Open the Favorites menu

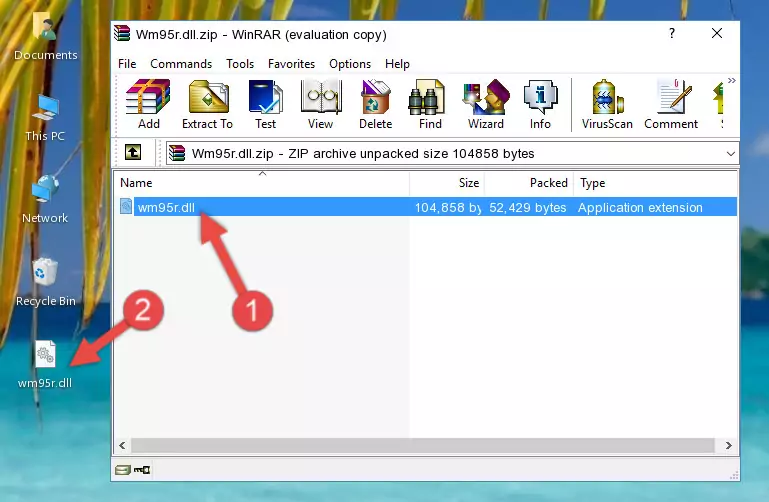coord(291,64)
